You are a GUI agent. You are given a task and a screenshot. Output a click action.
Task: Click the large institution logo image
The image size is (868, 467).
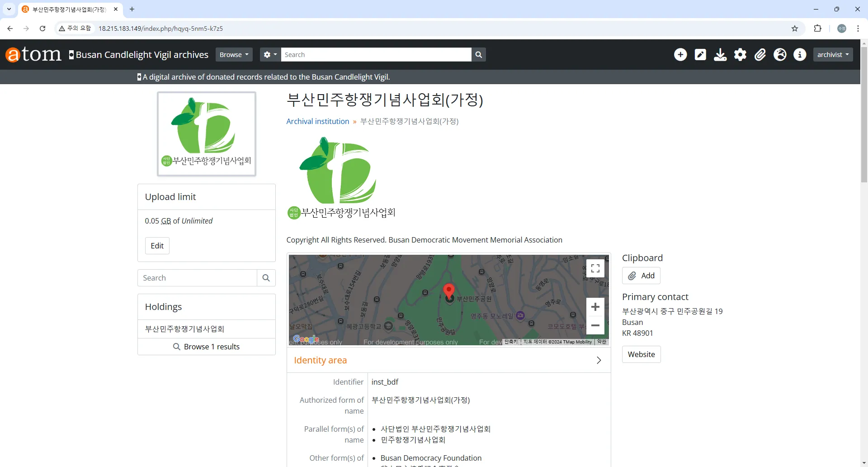tap(341, 178)
